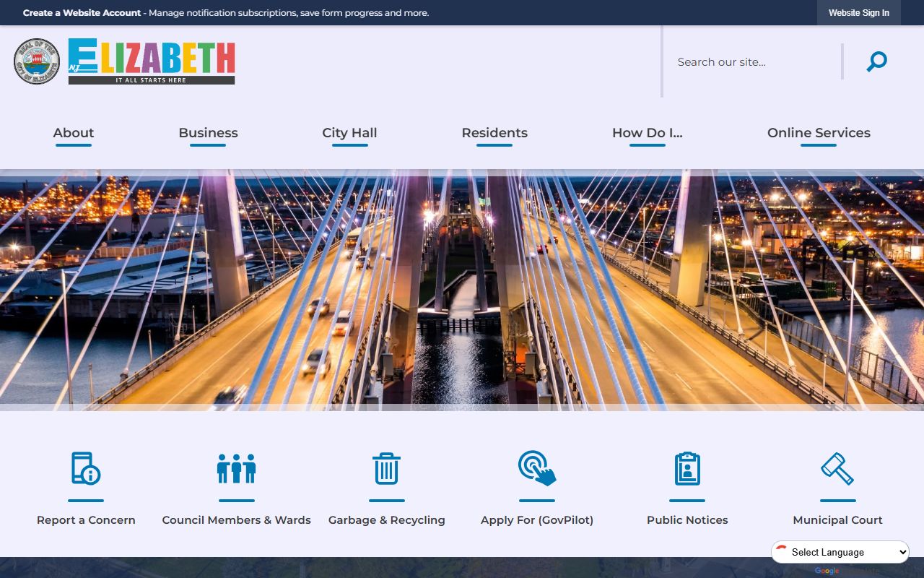Screen dimensions: 924x578
Task: Click the Municipal Court gavel icon
Action: (x=837, y=468)
